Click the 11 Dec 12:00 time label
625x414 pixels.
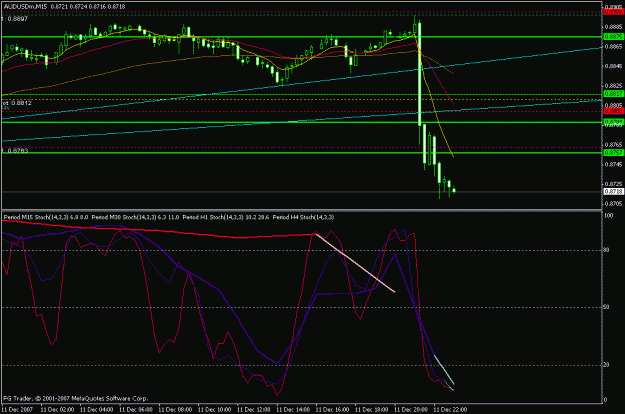click(254, 409)
